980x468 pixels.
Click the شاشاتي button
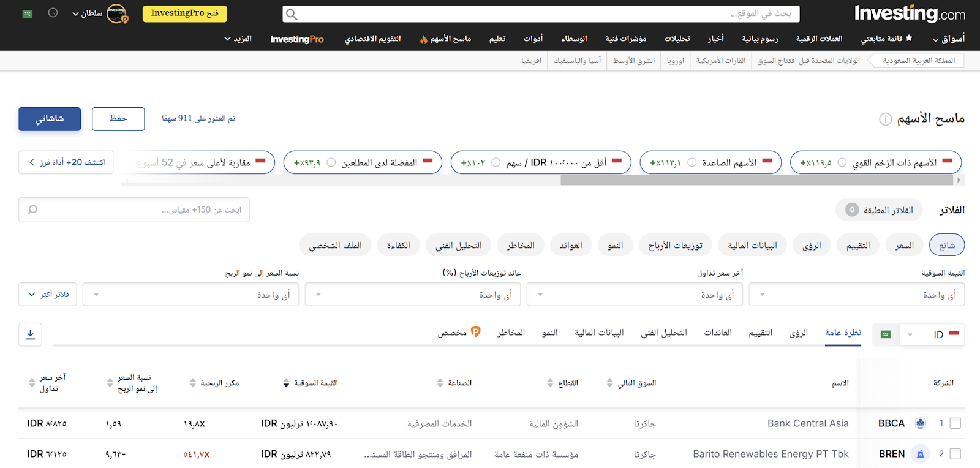pos(50,119)
